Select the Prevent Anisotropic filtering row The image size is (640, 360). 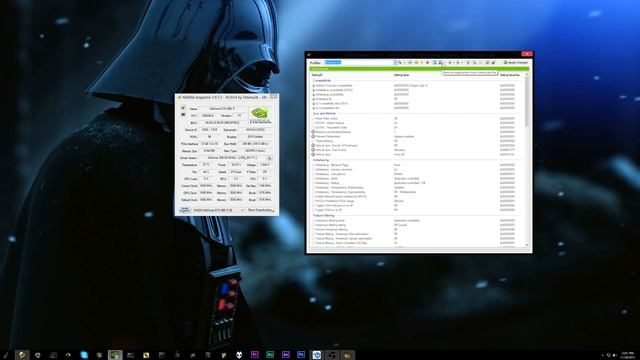click(417, 229)
